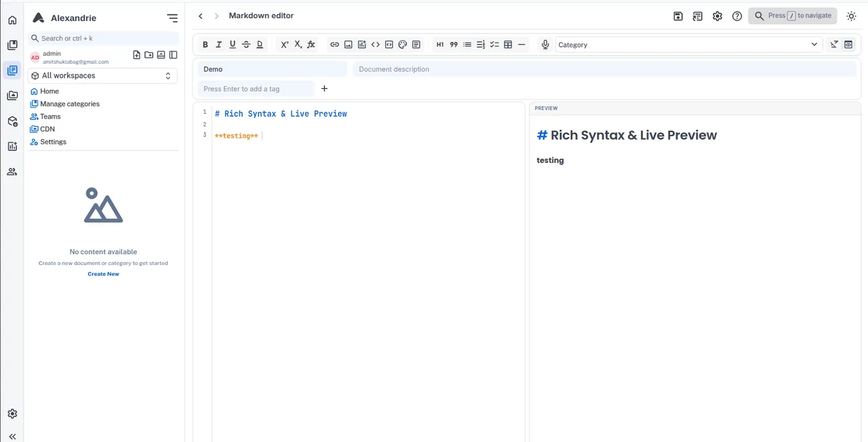Toggle the light/dark theme sun icon
This screenshot has width=868, height=442.
[852, 16]
